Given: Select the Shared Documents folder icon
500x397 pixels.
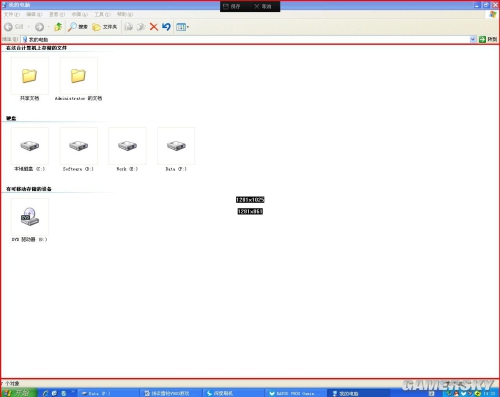Looking at the screenshot, I should [30, 76].
